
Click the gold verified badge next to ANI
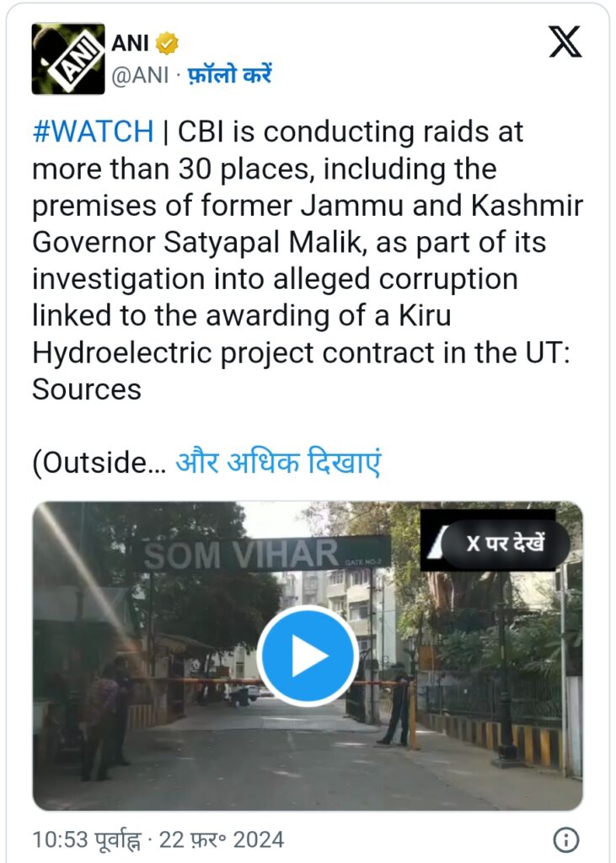pos(167,43)
